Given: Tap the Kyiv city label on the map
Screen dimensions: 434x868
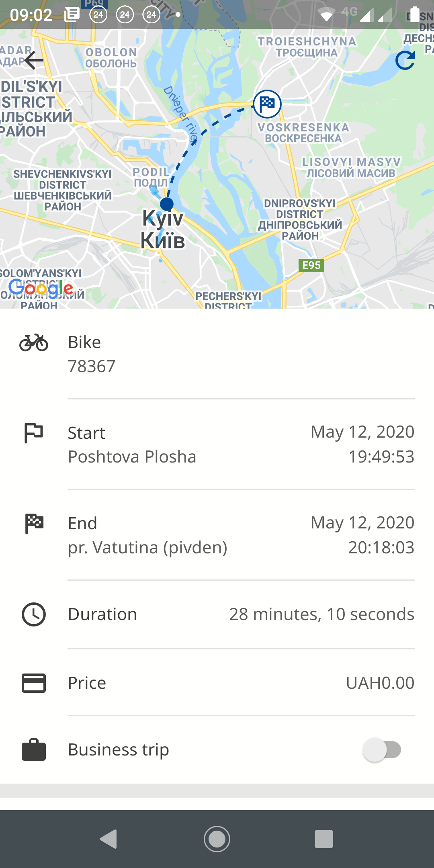Looking at the screenshot, I should click(163, 230).
